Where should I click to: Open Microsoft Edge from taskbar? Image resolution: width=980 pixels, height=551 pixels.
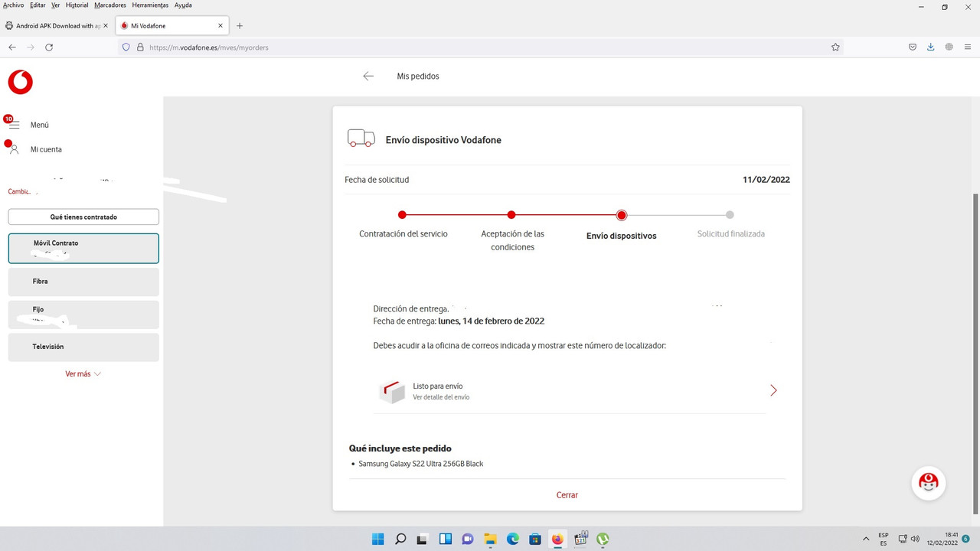[x=512, y=539]
